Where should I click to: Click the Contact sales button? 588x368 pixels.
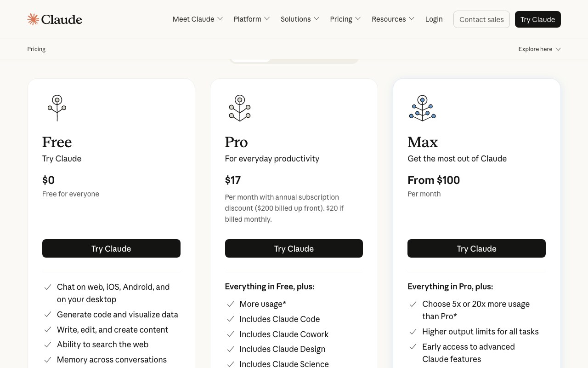coord(481,19)
